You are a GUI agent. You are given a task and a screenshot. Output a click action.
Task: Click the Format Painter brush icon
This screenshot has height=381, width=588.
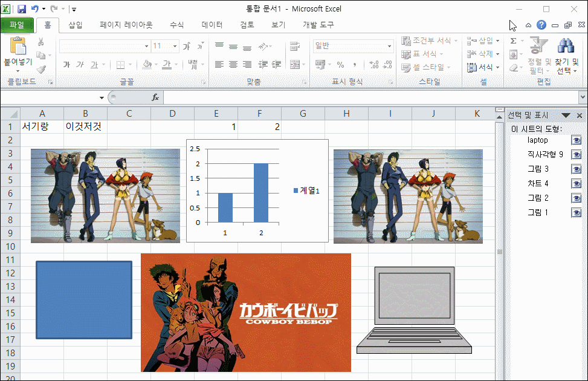pyautogui.click(x=41, y=69)
